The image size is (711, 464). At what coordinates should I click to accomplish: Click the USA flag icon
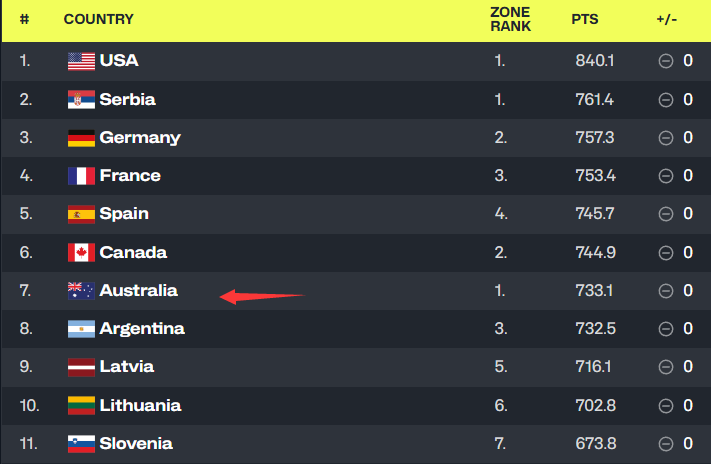81,61
